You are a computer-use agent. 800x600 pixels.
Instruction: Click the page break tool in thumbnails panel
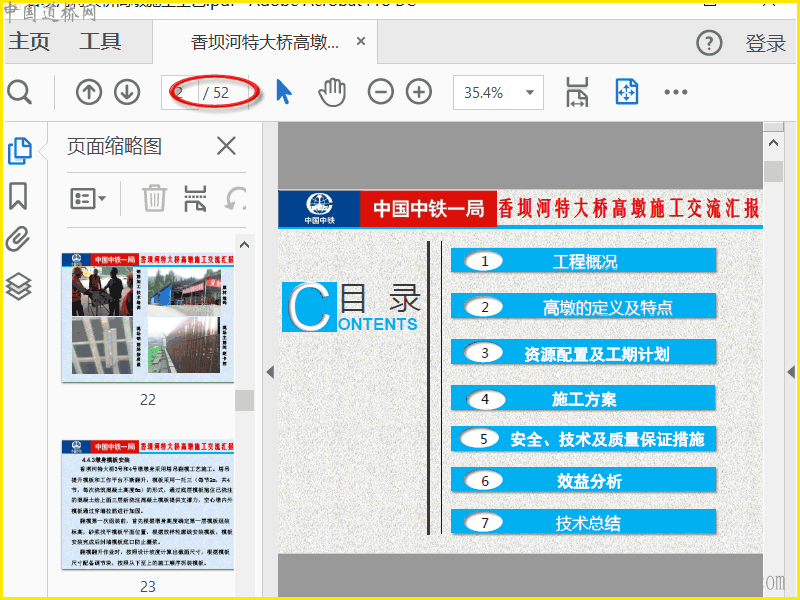[195, 198]
